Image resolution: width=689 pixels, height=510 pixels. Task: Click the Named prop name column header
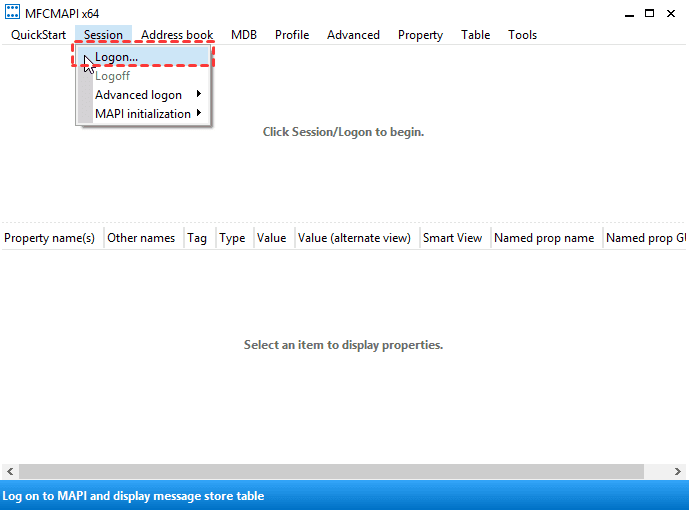point(544,238)
